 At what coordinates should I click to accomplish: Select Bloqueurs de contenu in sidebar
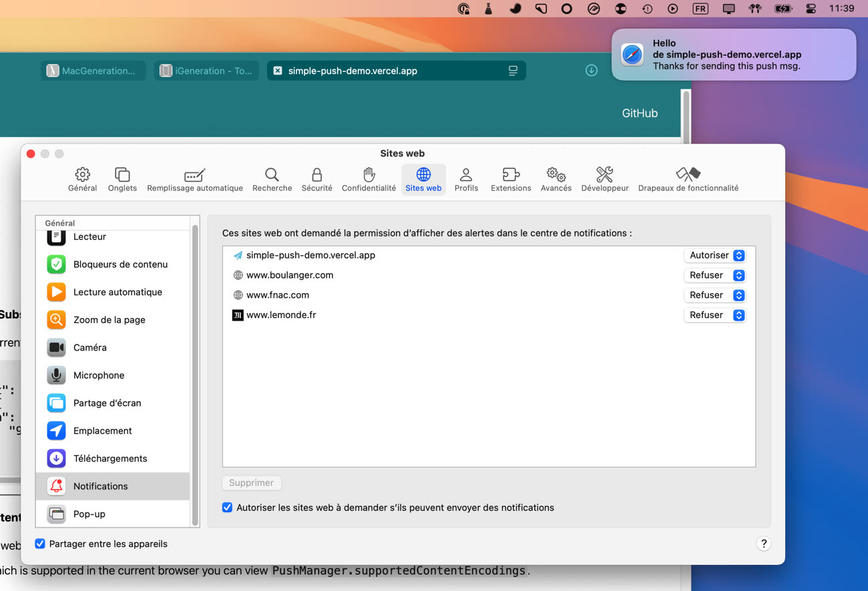(113, 264)
